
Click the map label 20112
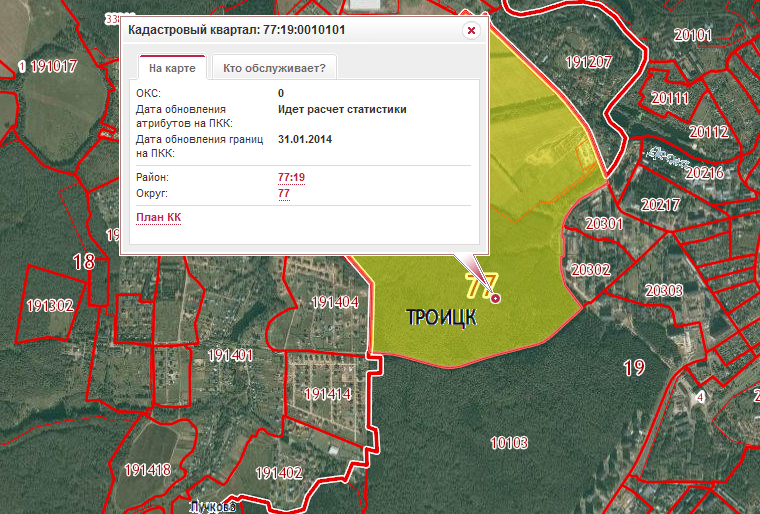(709, 132)
